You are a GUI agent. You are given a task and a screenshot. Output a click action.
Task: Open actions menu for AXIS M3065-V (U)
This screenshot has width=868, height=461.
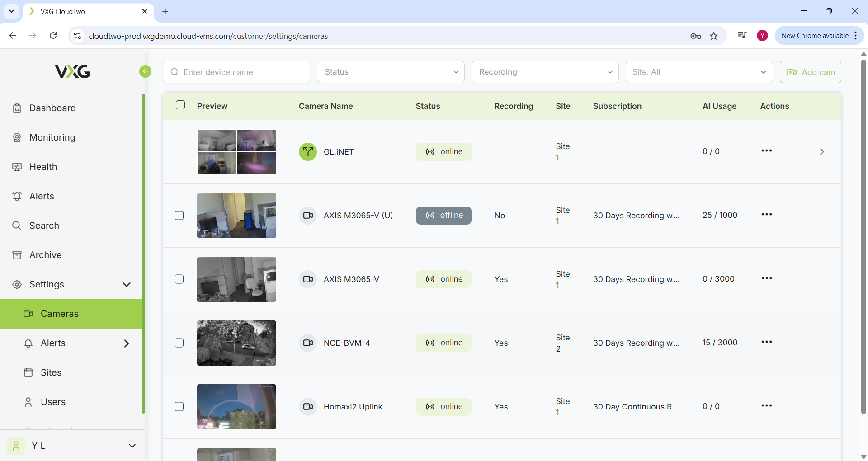point(766,215)
